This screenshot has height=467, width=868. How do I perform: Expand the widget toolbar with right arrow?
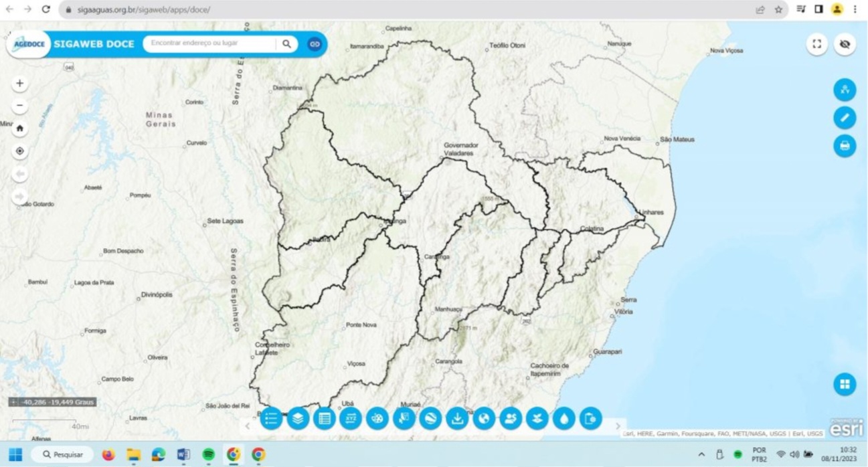pyautogui.click(x=618, y=426)
